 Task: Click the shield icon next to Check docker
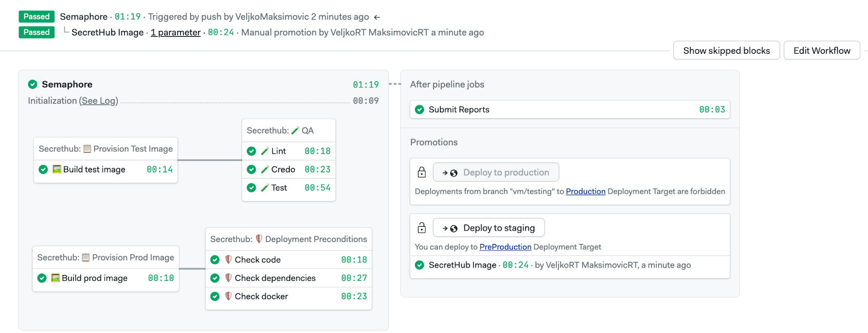coord(228,296)
